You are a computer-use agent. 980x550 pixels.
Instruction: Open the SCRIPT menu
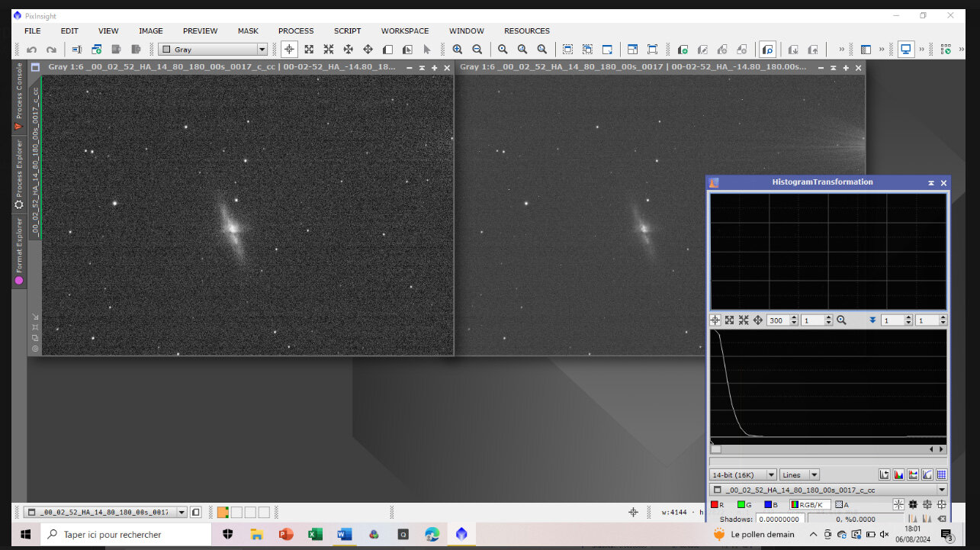pos(347,31)
